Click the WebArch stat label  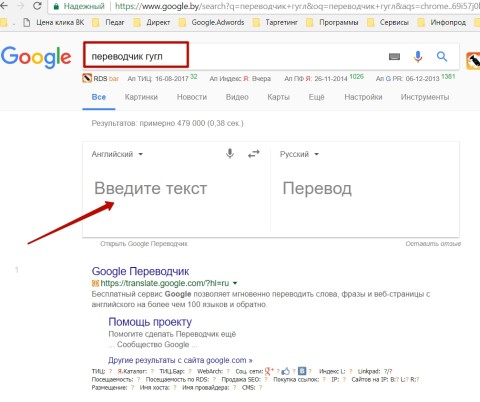click(x=210, y=371)
